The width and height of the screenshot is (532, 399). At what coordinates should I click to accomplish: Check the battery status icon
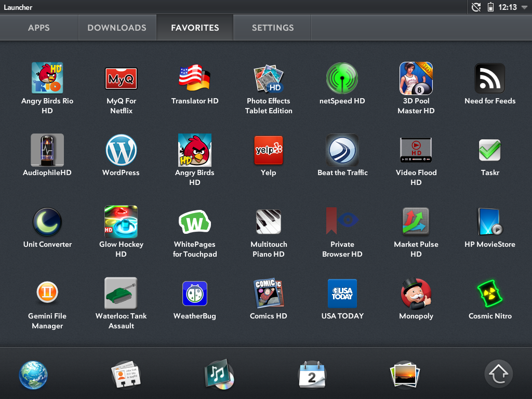[x=490, y=7]
